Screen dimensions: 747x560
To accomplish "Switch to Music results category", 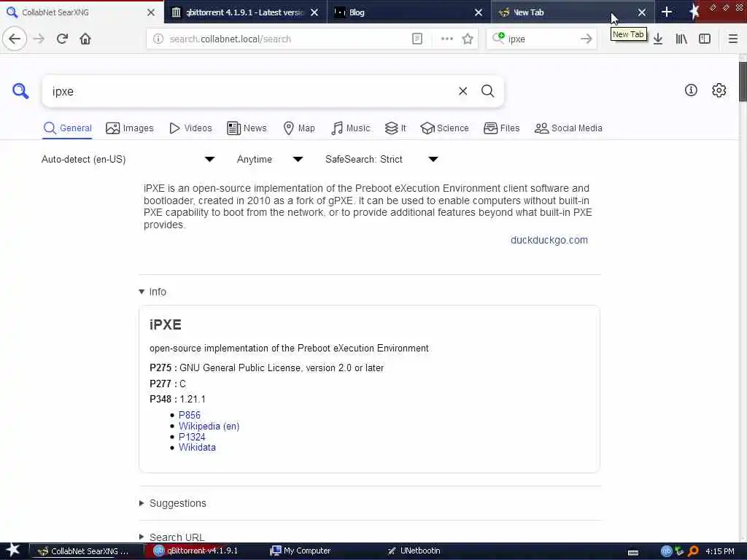I will point(351,128).
